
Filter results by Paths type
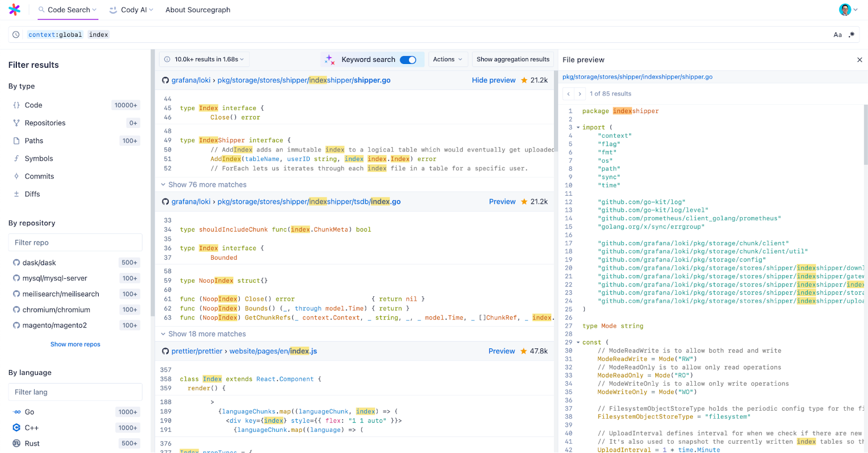tap(75, 141)
